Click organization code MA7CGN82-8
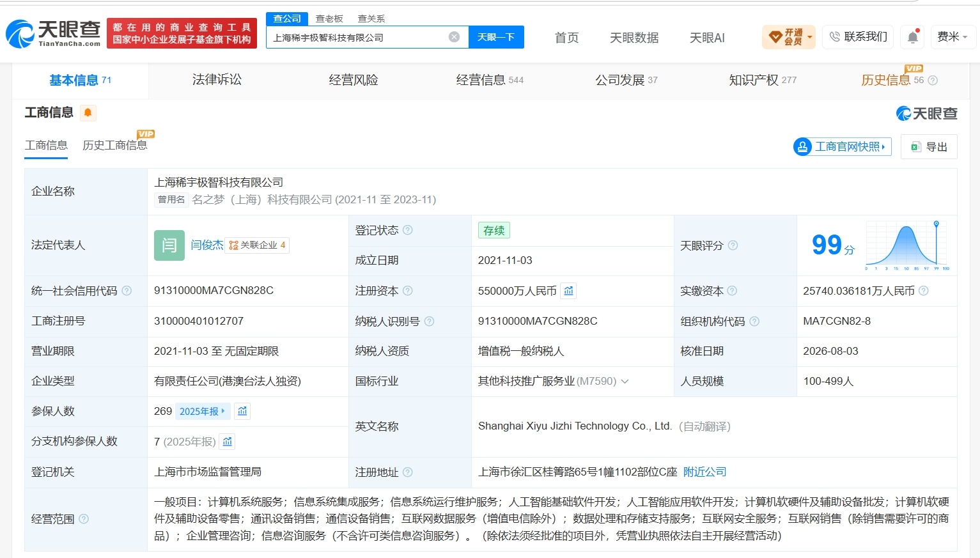The width and height of the screenshot is (980, 558). click(x=837, y=322)
